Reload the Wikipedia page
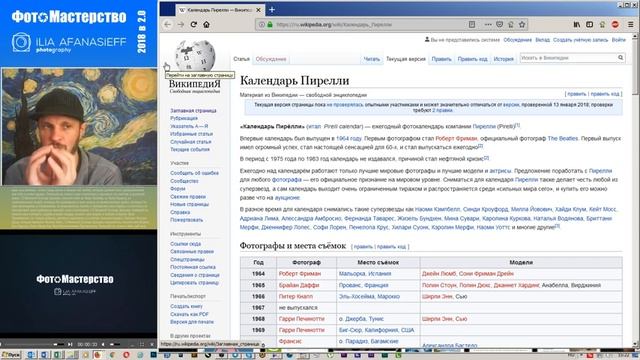Viewport: 640px width, 360px height. pos(194,24)
